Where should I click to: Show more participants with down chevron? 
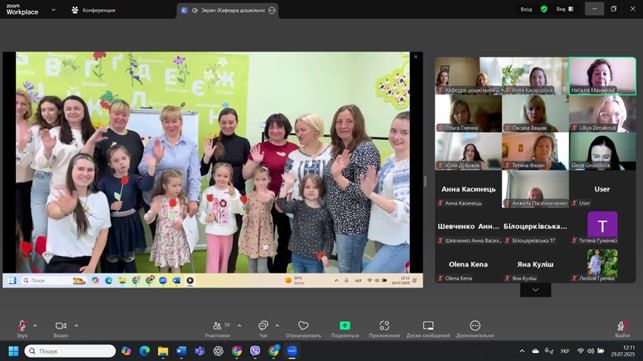535,290
